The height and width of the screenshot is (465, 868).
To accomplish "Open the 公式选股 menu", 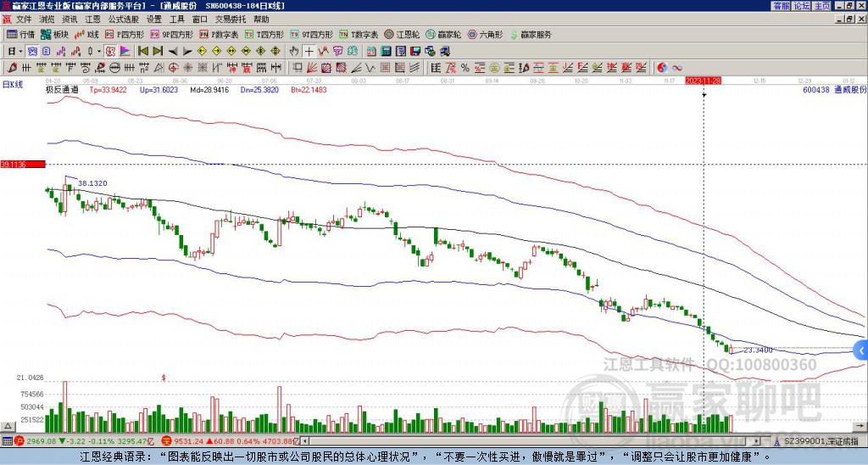I will 124,20.
